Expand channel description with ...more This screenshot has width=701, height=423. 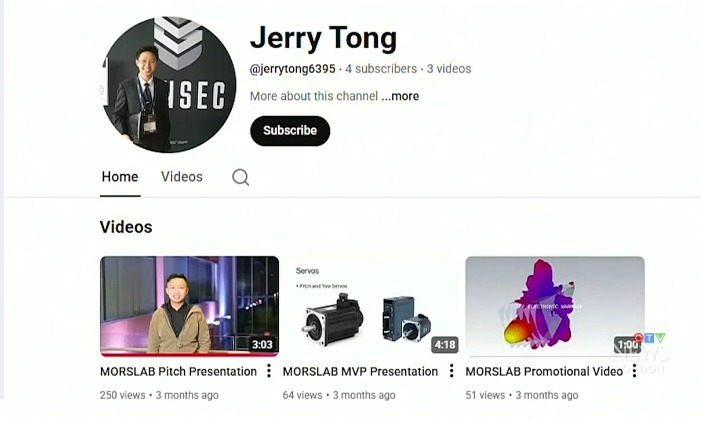click(400, 96)
